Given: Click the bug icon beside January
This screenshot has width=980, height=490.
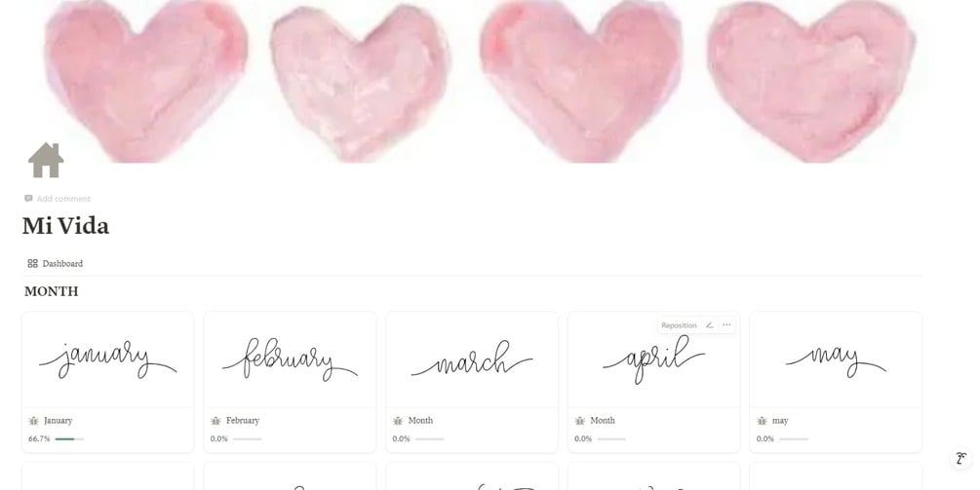Looking at the screenshot, I should click(34, 421).
